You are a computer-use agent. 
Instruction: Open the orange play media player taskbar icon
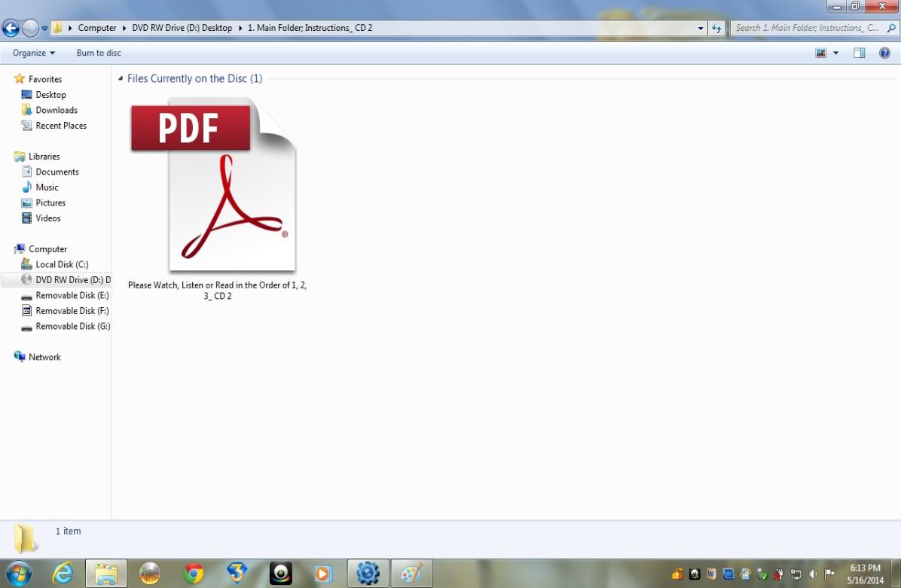click(x=323, y=573)
